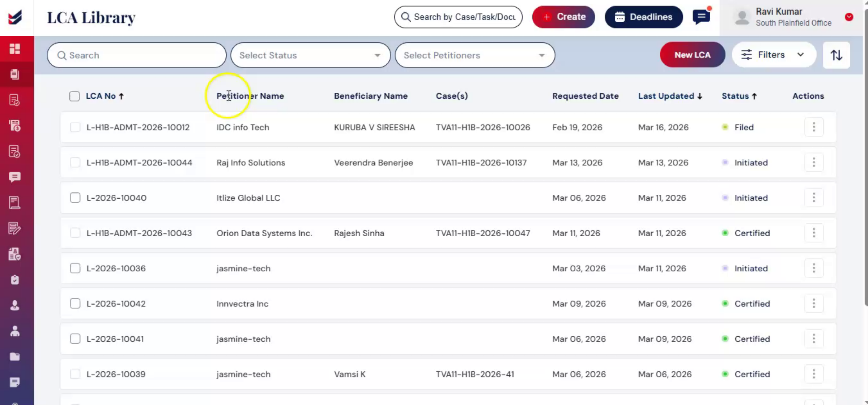Open actions menu for L-2026-10041 row
This screenshot has width=868, height=405.
(814, 339)
